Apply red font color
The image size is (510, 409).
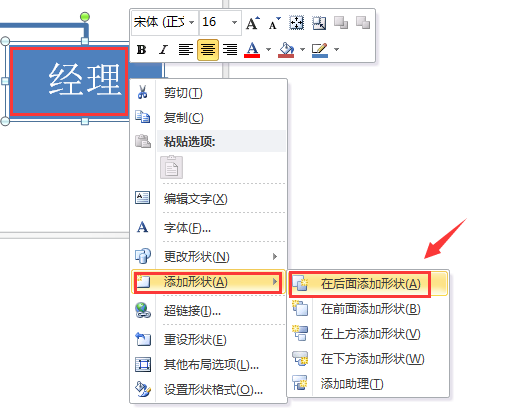coord(252,50)
